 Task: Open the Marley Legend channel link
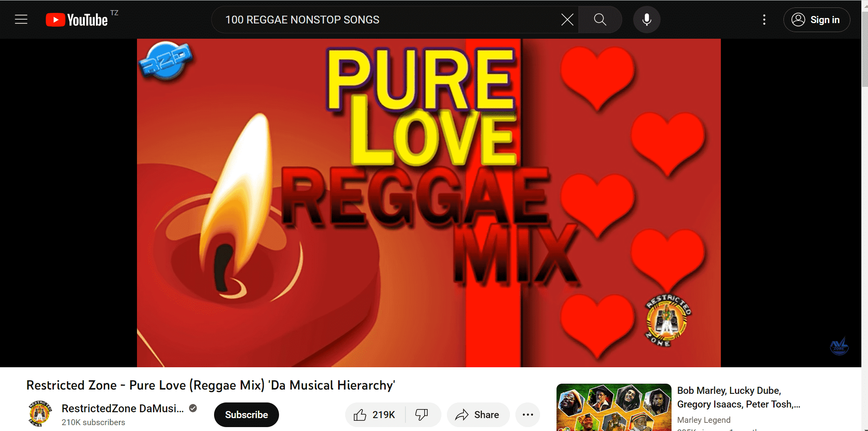coord(704,420)
